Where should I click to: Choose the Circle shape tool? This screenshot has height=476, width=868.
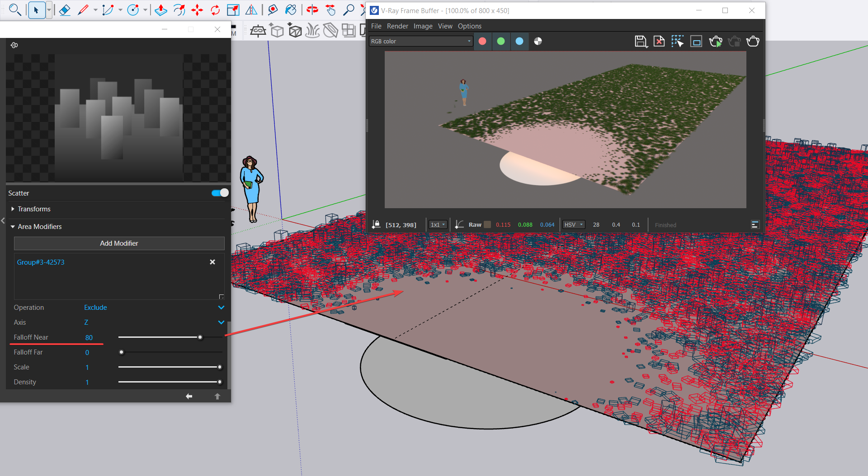133,10
